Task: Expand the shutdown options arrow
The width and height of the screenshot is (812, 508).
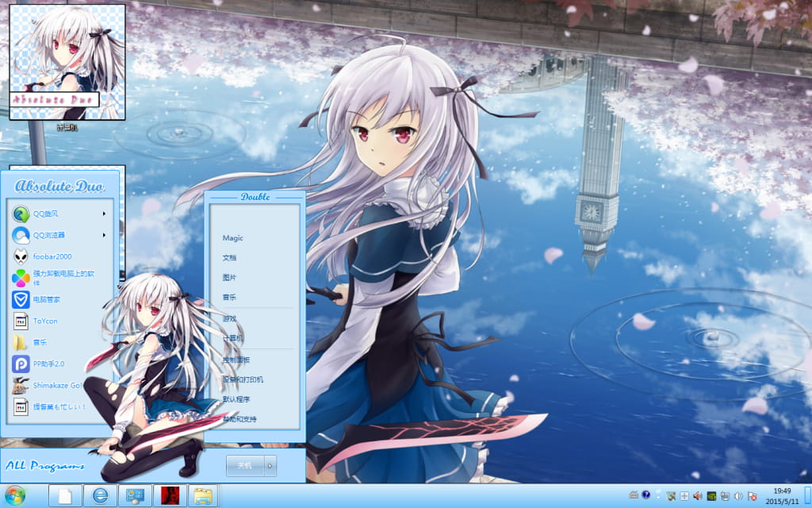Action: pos(270,466)
